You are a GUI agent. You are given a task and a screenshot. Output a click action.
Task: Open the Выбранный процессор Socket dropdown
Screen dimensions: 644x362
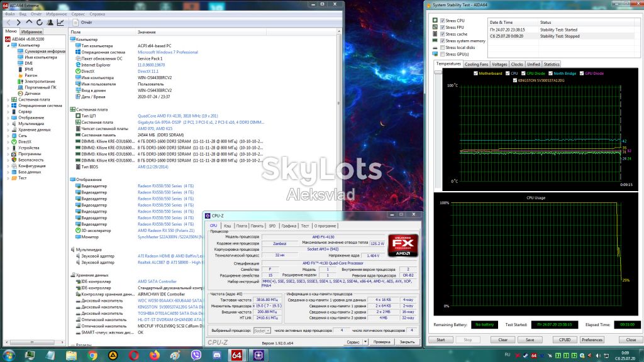tap(262, 331)
